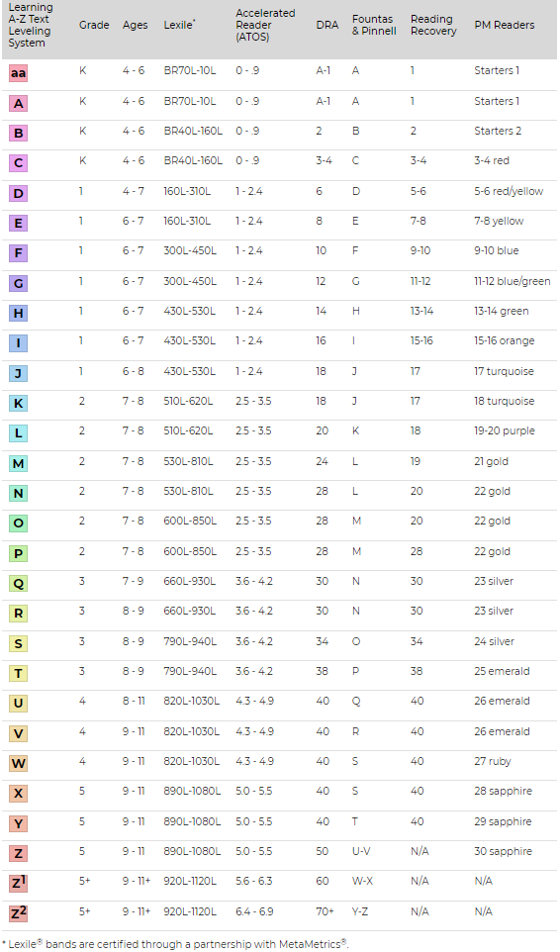The image size is (560, 952).
Task: Select the 920L-1120L Lexile cell for Z2
Action: [x=190, y=911]
